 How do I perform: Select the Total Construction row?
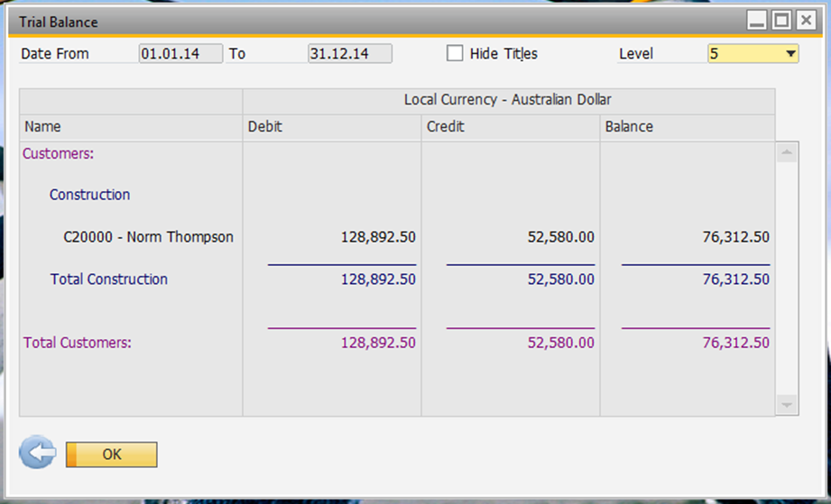[108, 279]
